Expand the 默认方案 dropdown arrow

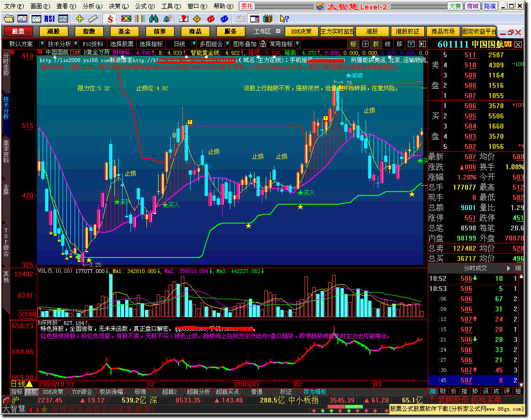tap(42, 44)
